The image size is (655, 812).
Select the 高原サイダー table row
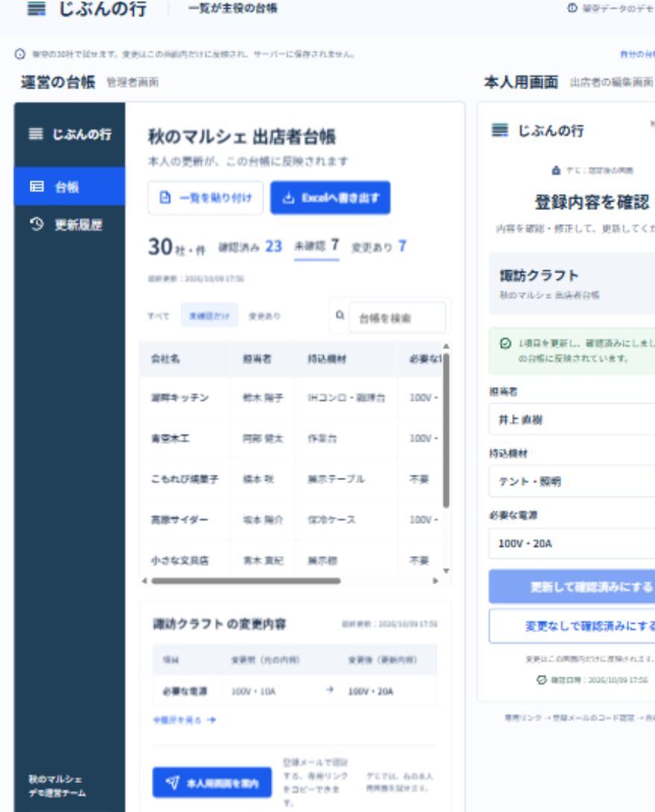[x=291, y=520]
